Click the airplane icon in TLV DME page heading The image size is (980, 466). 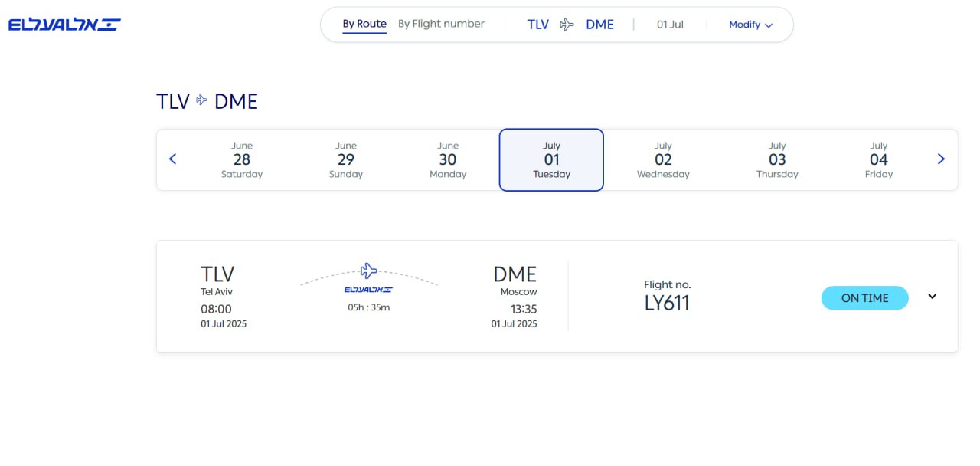[x=202, y=100]
